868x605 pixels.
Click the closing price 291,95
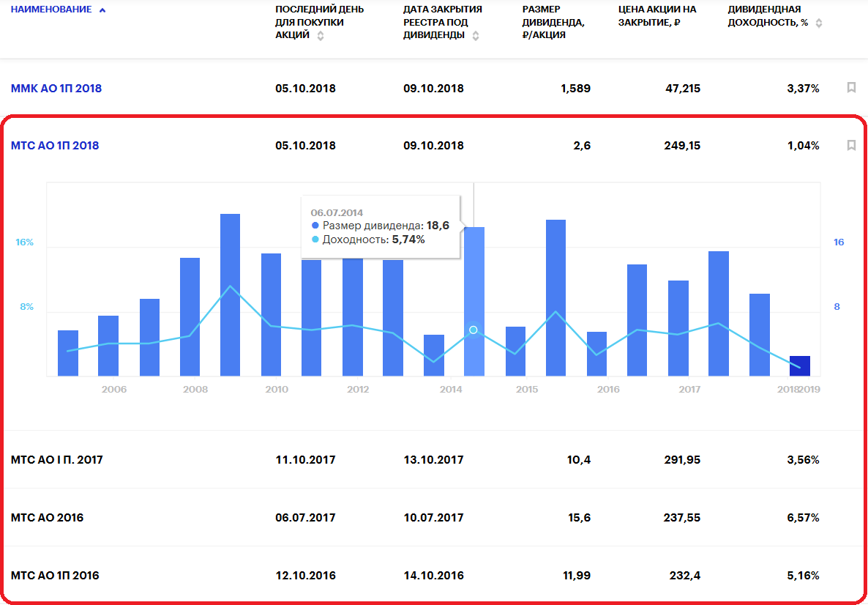682,460
